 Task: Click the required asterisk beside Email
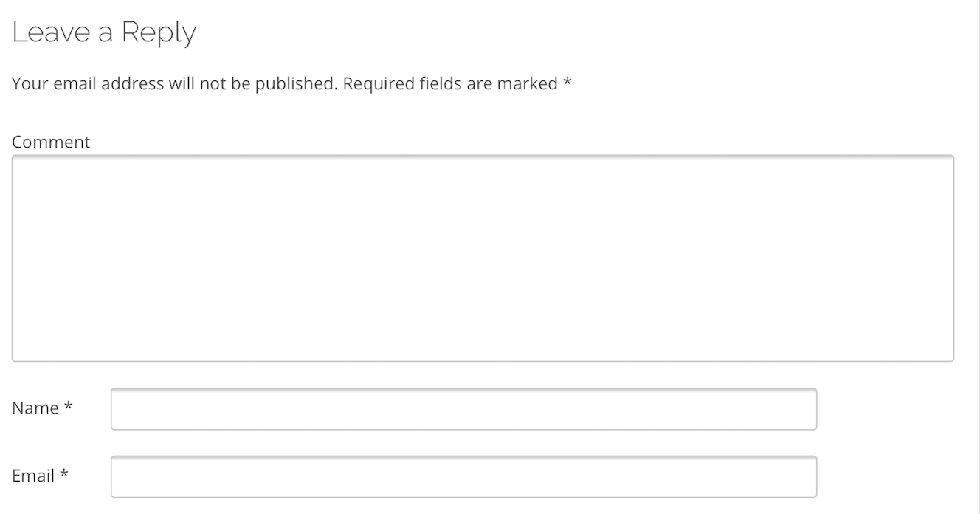64,475
